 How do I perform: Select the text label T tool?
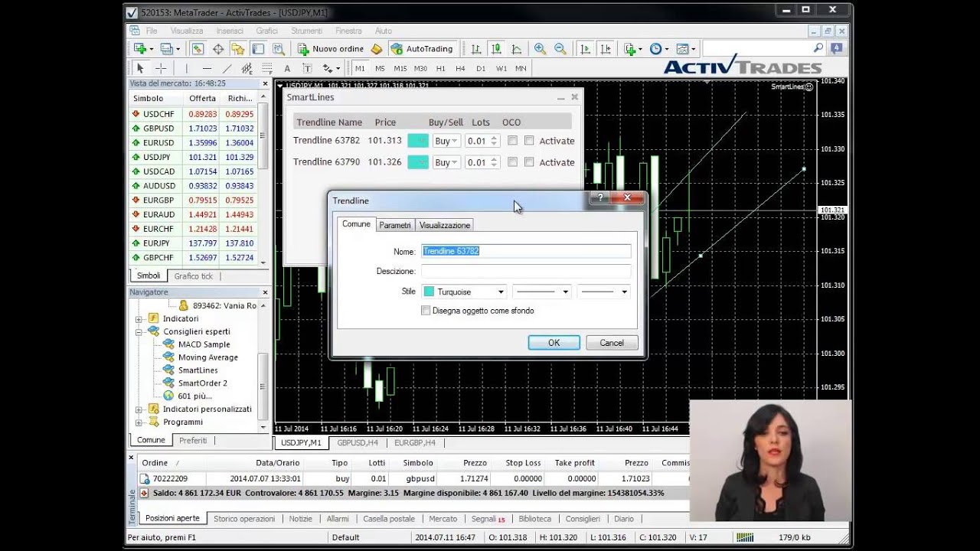point(307,68)
